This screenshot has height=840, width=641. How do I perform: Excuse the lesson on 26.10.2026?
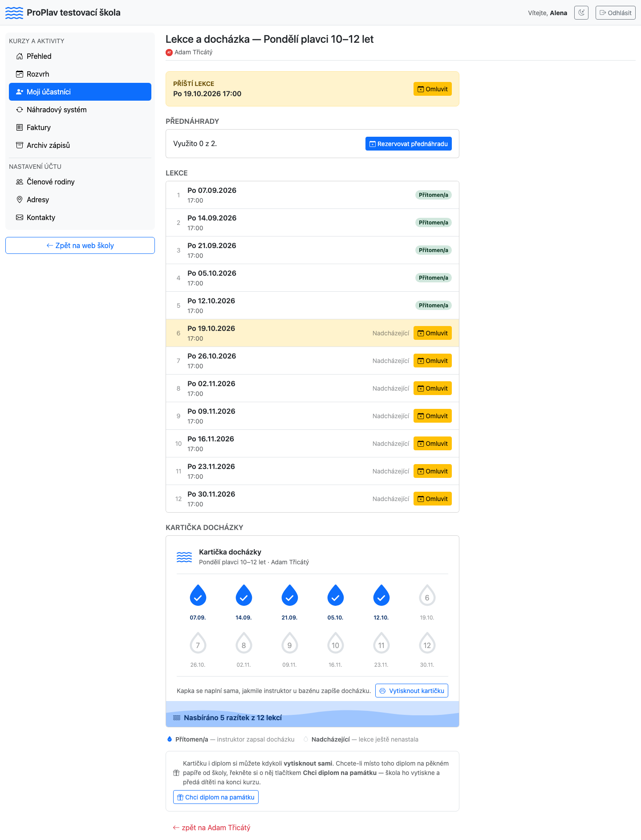click(433, 361)
